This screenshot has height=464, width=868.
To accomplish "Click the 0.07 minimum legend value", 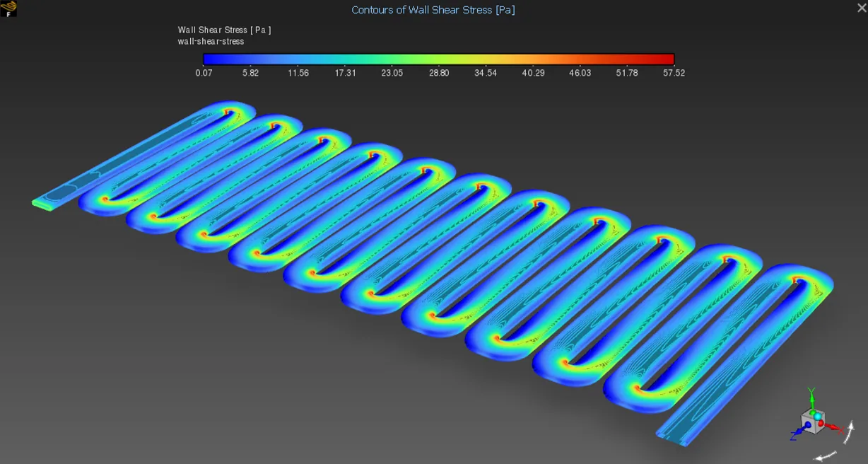I will click(x=204, y=73).
